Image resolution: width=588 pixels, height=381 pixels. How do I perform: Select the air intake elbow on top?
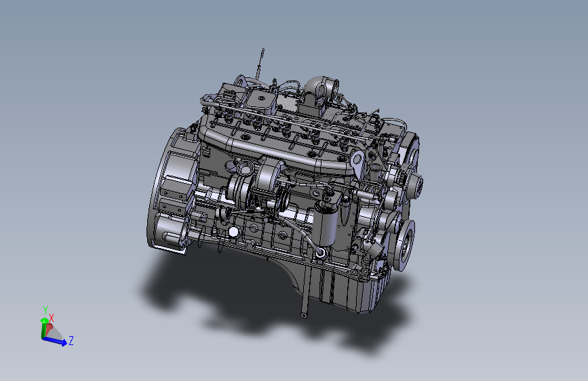pos(321,89)
